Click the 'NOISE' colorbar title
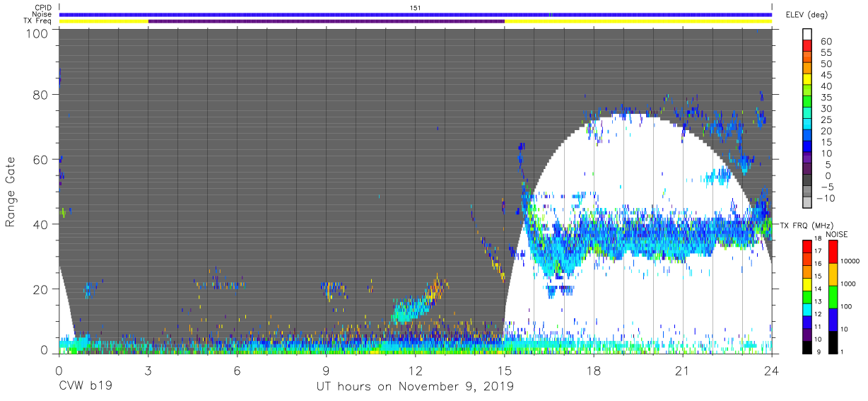868x401 pixels. point(835,234)
